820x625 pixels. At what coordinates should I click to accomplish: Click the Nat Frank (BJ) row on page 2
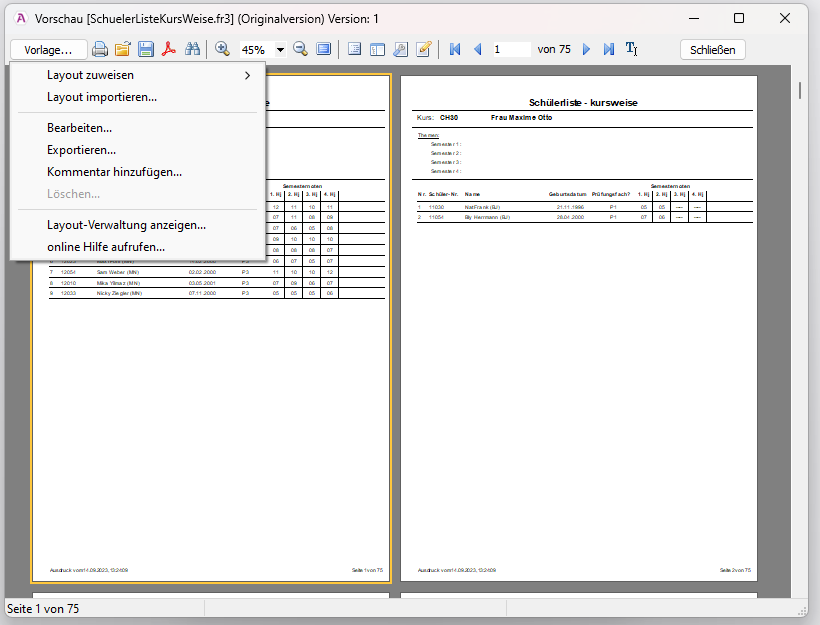click(585, 207)
